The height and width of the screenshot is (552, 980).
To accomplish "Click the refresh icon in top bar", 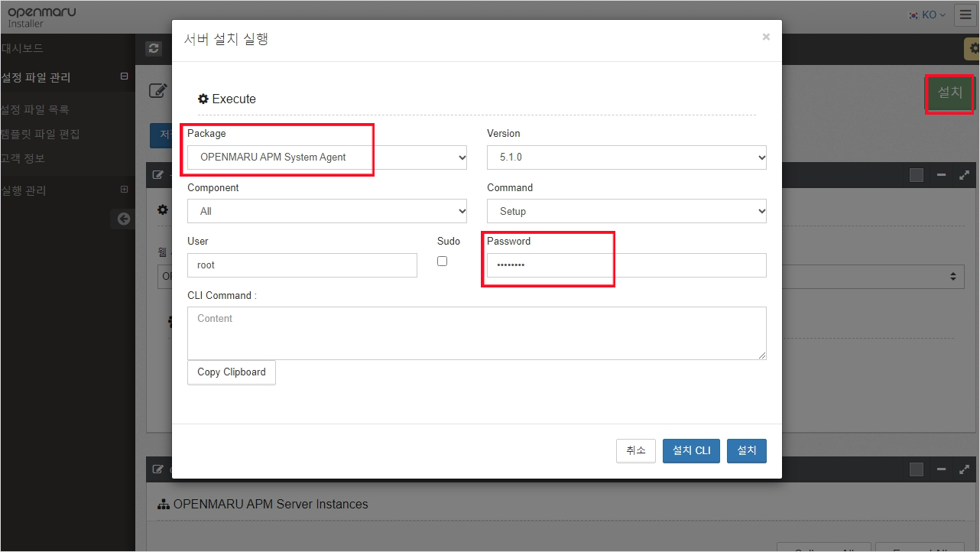I will click(154, 48).
